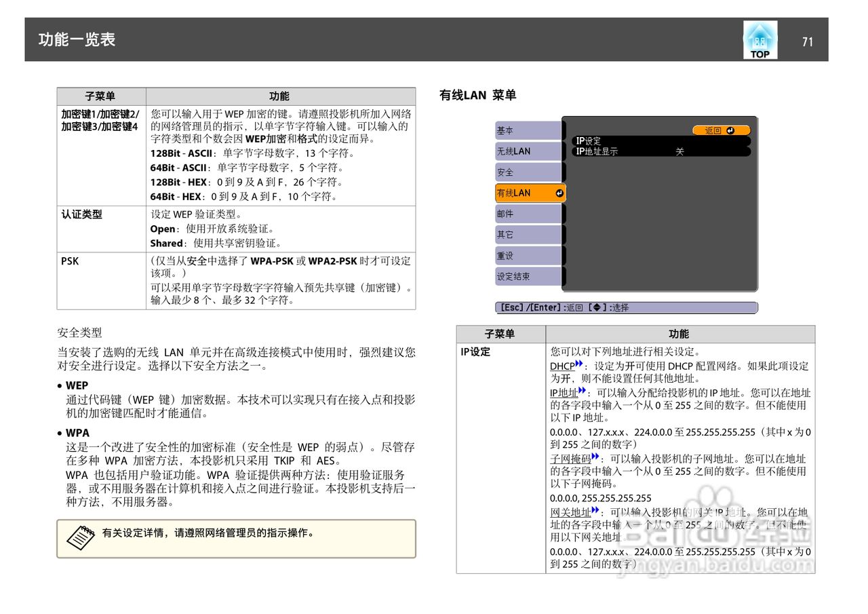Click the 功能一览表 page title
The width and height of the screenshot is (868, 614).
tap(77, 39)
